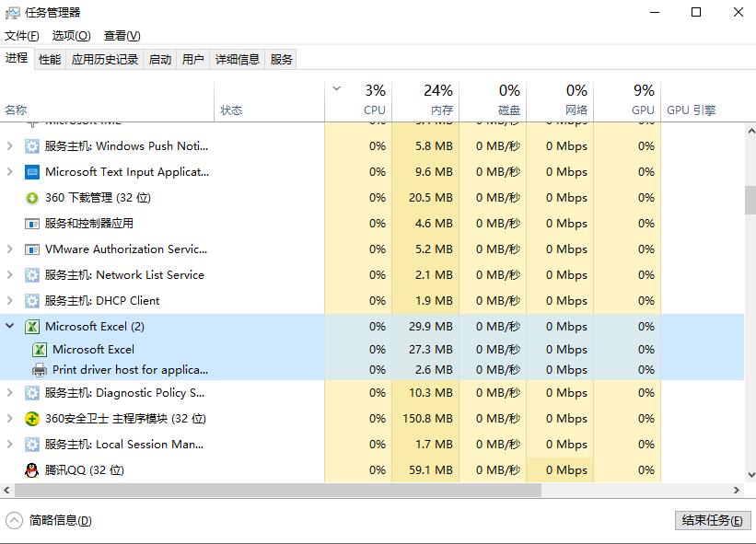Select the Print driver host for applica... row
The height and width of the screenshot is (544, 756).
coord(372,370)
